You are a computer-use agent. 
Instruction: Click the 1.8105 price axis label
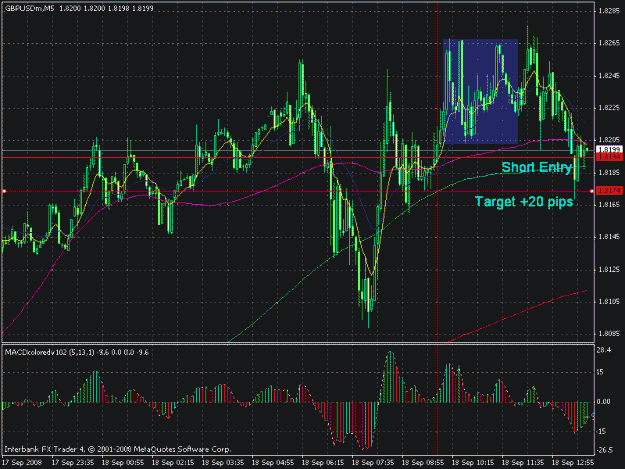click(609, 302)
